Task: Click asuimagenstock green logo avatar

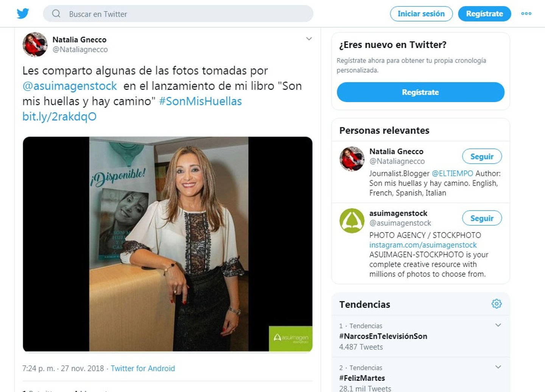Action: pyautogui.click(x=352, y=220)
